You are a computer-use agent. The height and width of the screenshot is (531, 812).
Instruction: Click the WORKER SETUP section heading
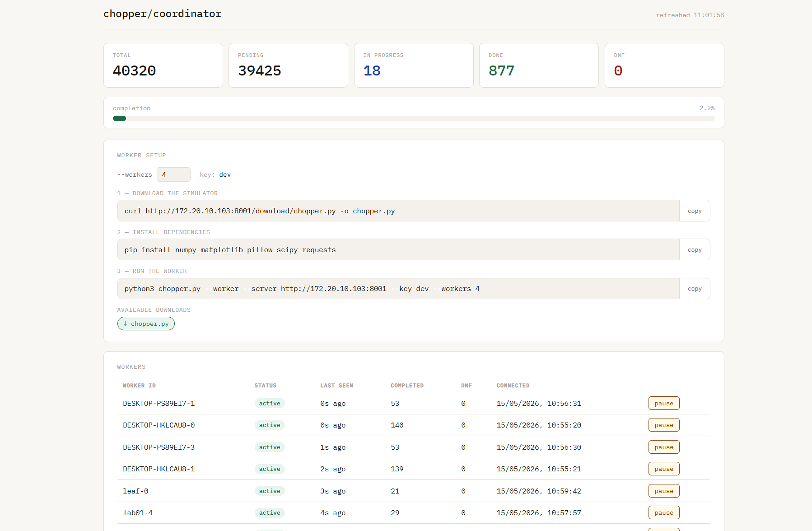tap(142, 155)
